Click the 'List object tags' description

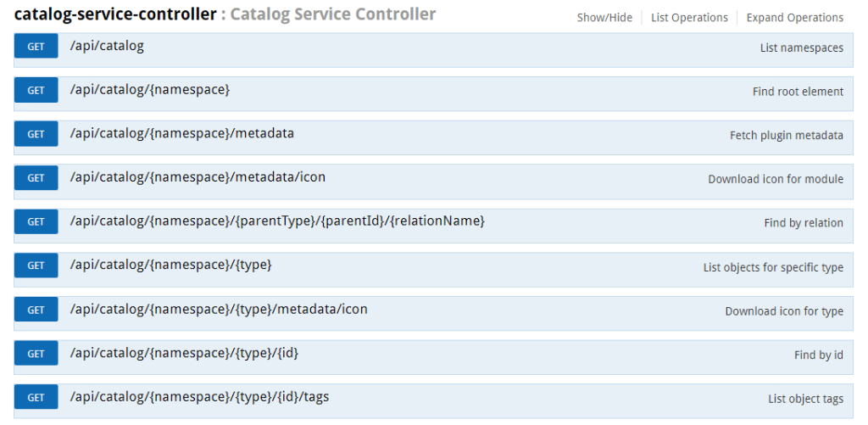pos(805,399)
